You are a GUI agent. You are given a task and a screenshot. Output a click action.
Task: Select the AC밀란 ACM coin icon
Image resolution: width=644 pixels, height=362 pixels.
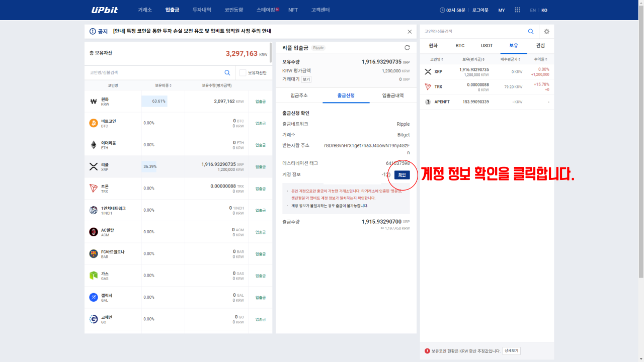pos(93,232)
